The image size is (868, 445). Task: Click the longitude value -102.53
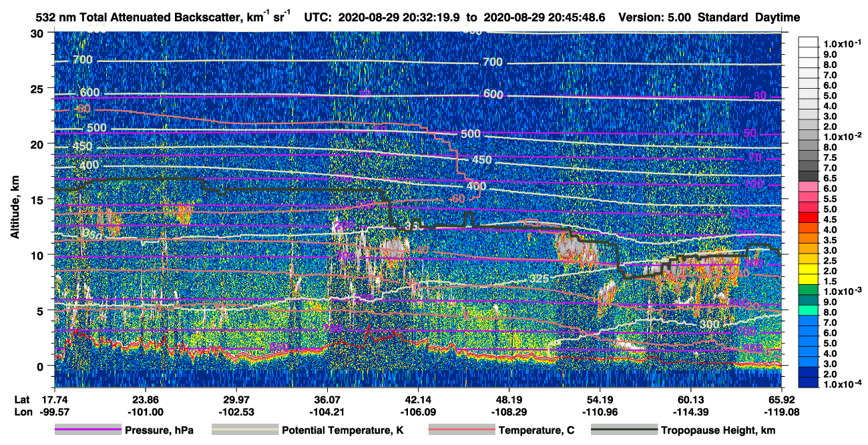tap(235, 412)
